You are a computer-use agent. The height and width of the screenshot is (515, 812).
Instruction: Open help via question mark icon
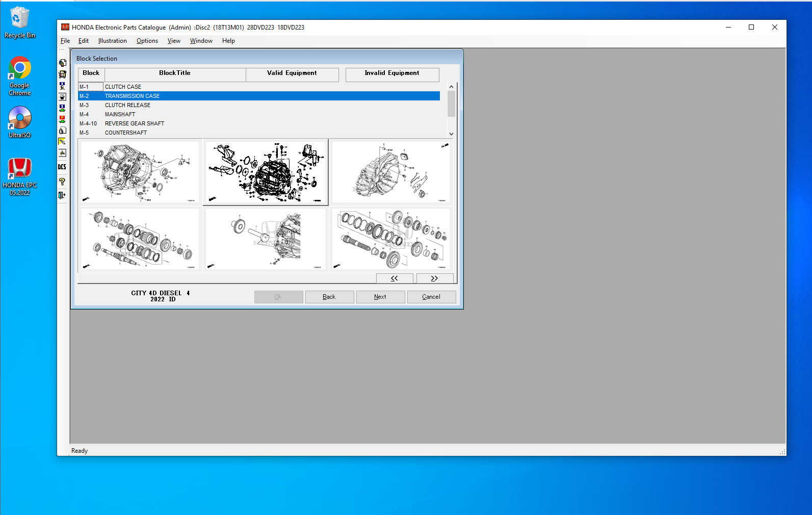[62, 182]
